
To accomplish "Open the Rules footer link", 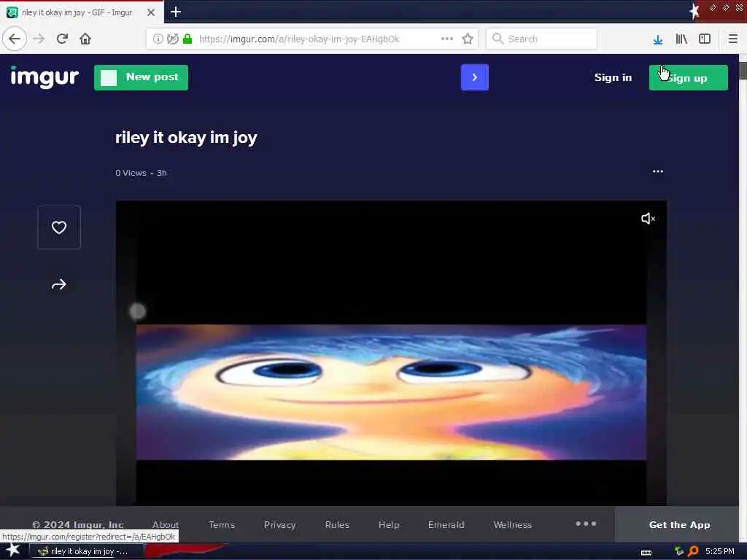I will [337, 525].
